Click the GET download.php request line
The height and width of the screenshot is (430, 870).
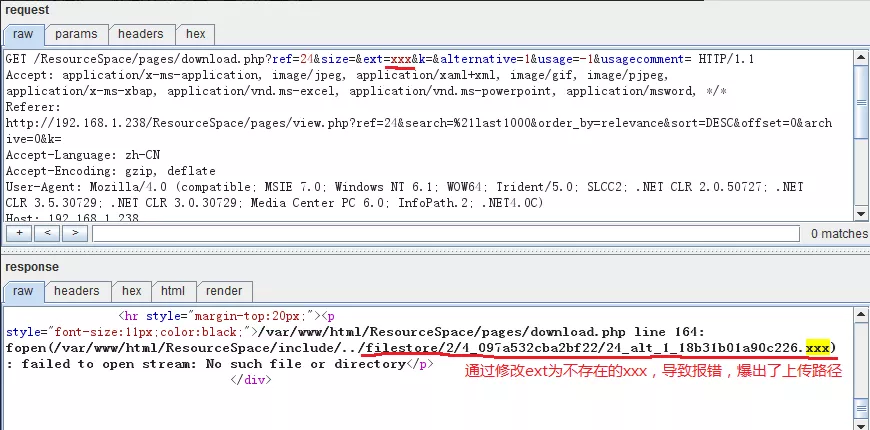tap(380, 59)
